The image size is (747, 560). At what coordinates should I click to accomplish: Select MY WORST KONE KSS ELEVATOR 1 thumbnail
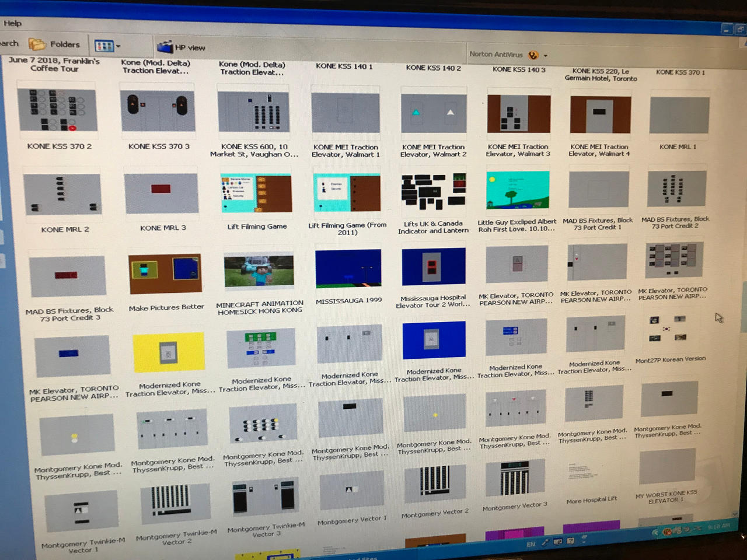tap(666, 467)
